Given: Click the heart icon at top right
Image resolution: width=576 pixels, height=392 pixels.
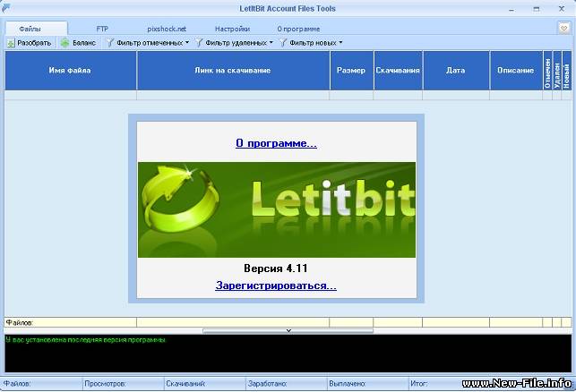Looking at the screenshot, I should [563, 28].
